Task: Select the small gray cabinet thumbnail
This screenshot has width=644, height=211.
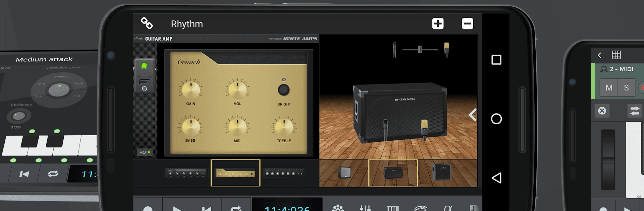Action: click(x=344, y=173)
